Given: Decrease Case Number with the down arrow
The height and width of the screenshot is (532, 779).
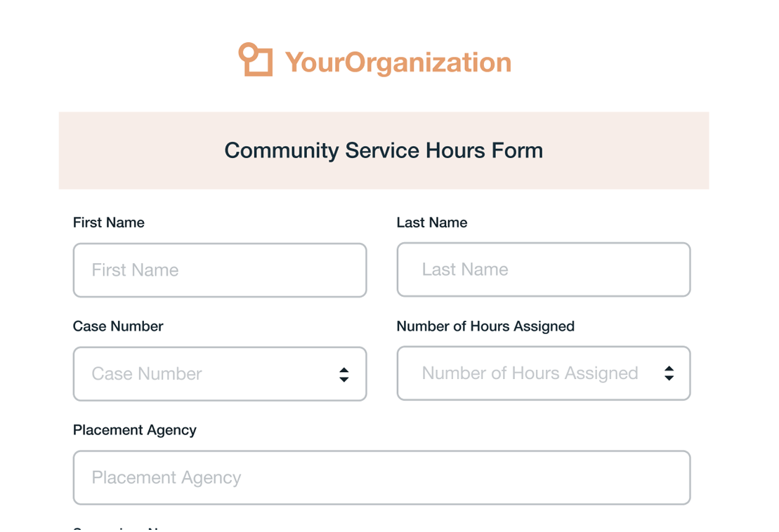Looking at the screenshot, I should coord(343,379).
